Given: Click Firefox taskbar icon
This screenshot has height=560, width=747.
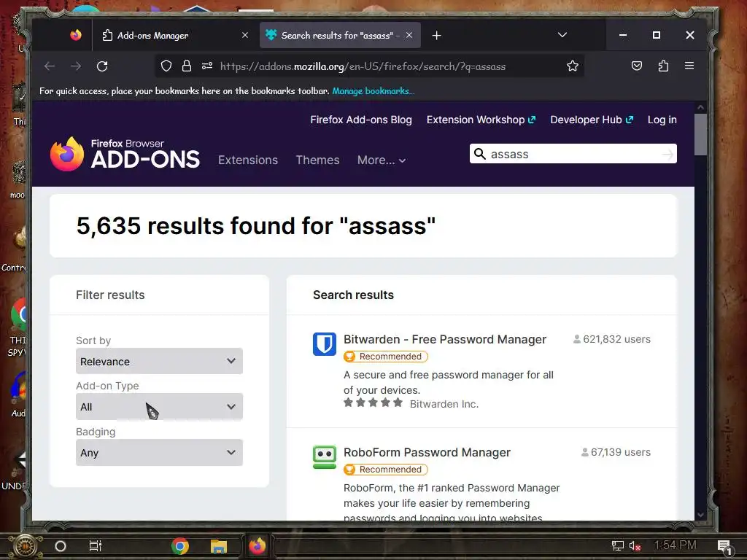Looking at the screenshot, I should pyautogui.click(x=258, y=545).
